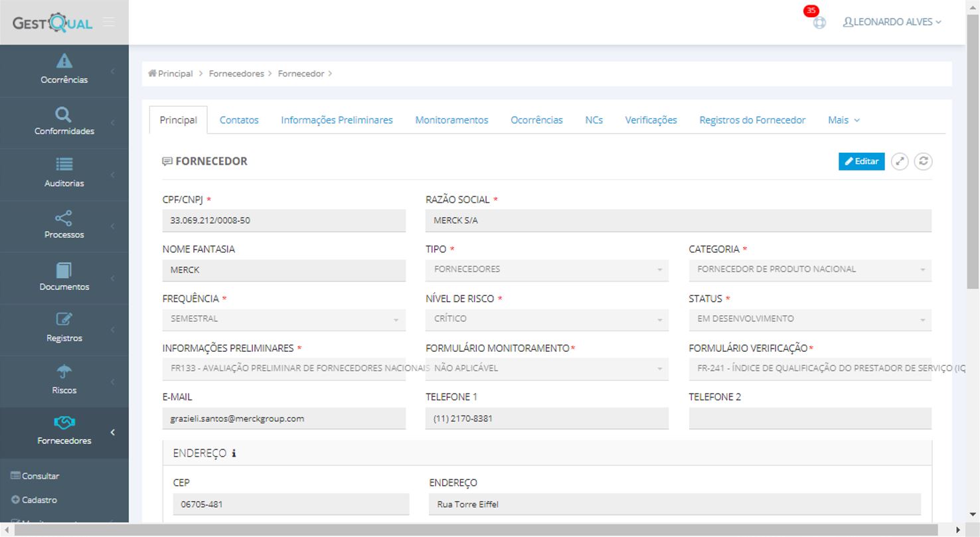Viewport: 980px width, 537px height.
Task: Open STATUS dropdown showing Em Desenvolvimento
Action: click(x=810, y=319)
